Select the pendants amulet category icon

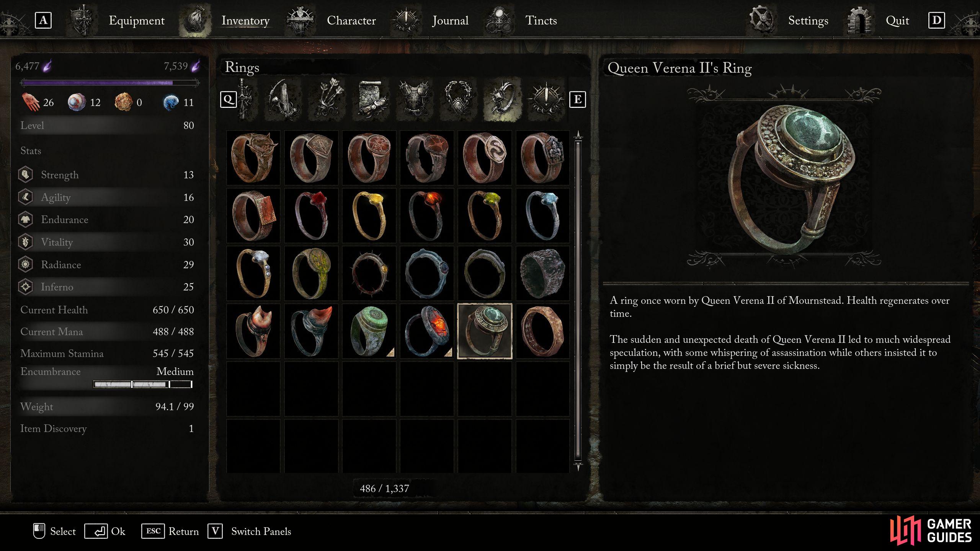tap(458, 99)
